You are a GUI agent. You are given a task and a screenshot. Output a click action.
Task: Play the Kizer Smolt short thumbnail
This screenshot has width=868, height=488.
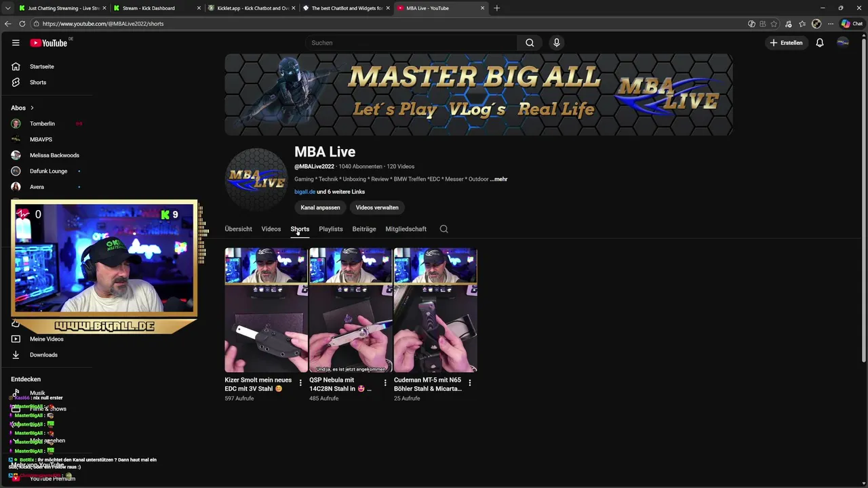(266, 310)
